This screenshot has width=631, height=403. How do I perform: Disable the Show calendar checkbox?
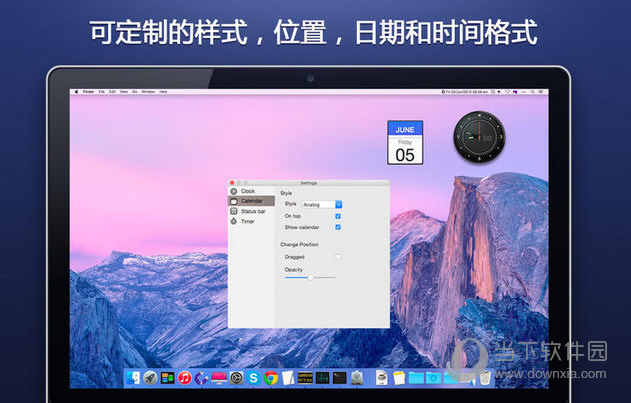click(338, 227)
